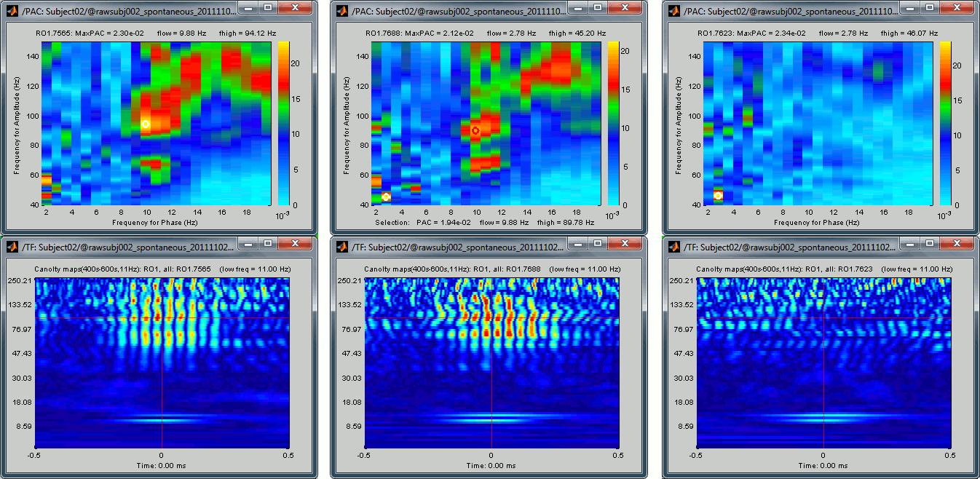Image resolution: width=980 pixels, height=479 pixels.
Task: Click the MATLAB icon of the PAC RO1.7565 window
Action: pyautogui.click(x=12, y=11)
